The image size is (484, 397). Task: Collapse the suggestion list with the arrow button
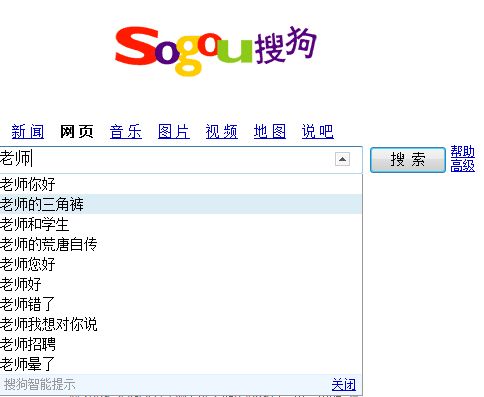(x=342, y=159)
